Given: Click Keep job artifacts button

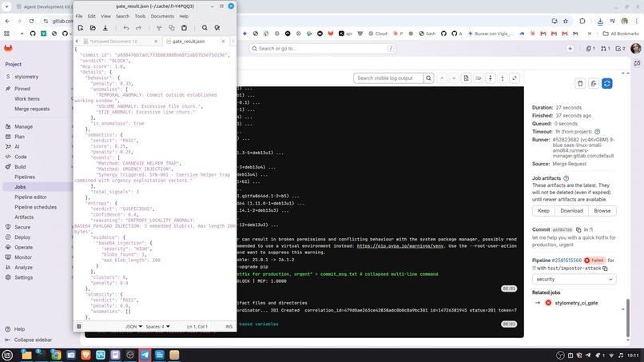Looking at the screenshot, I should [543, 211].
